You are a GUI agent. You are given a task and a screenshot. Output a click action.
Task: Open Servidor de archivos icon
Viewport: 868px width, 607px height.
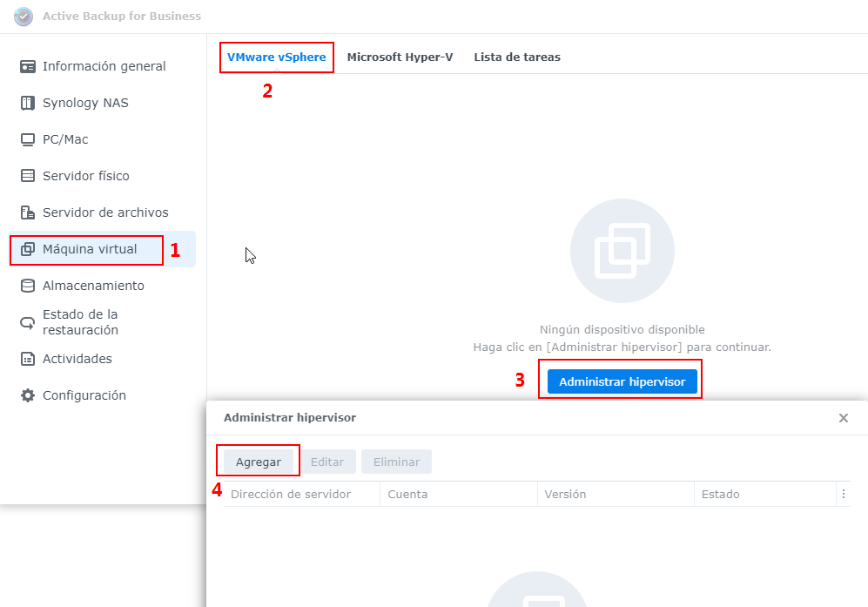28,212
